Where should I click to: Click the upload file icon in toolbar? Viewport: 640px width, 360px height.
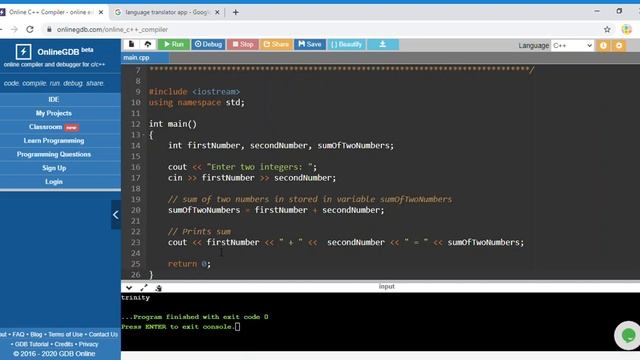click(x=148, y=44)
